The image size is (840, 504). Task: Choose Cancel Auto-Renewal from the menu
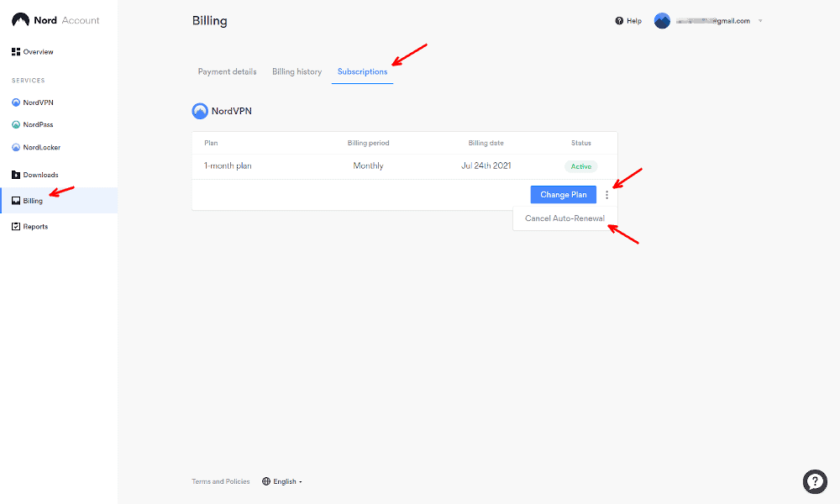(x=564, y=218)
